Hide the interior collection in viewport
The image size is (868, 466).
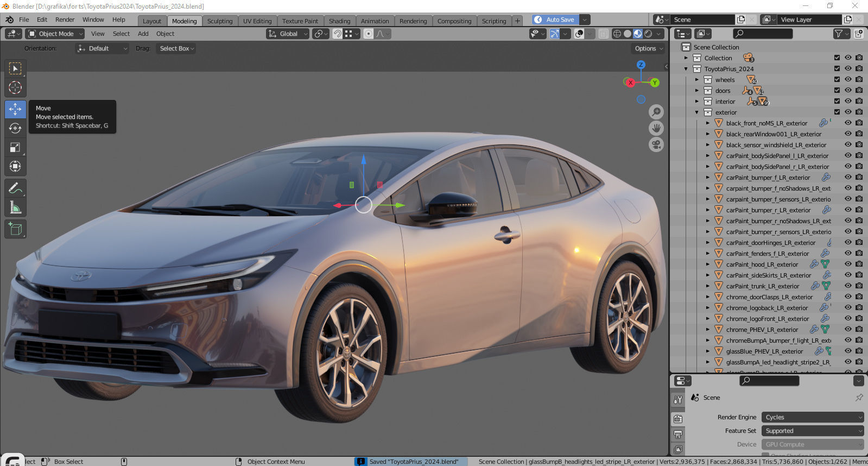click(848, 101)
